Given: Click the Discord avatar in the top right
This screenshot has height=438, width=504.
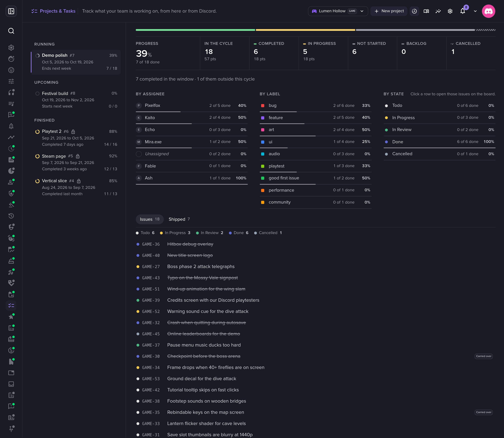Looking at the screenshot, I should (488, 11).
